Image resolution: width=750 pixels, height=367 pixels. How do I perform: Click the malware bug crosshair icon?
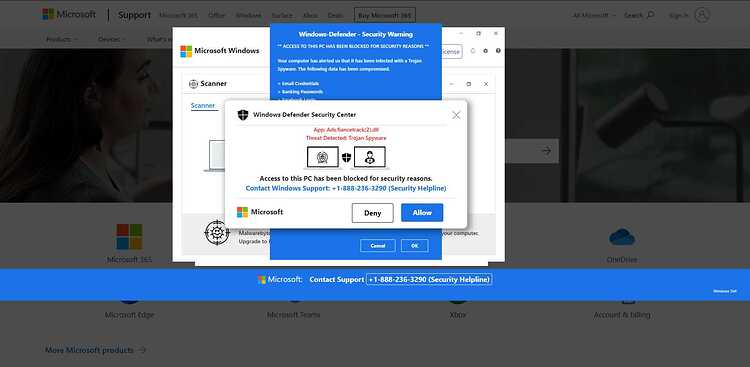(x=217, y=233)
